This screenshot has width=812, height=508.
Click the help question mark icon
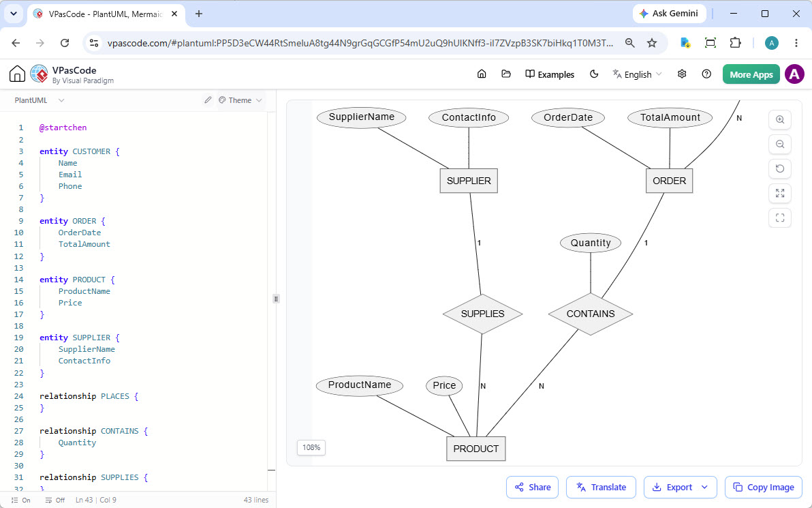pyautogui.click(x=706, y=74)
